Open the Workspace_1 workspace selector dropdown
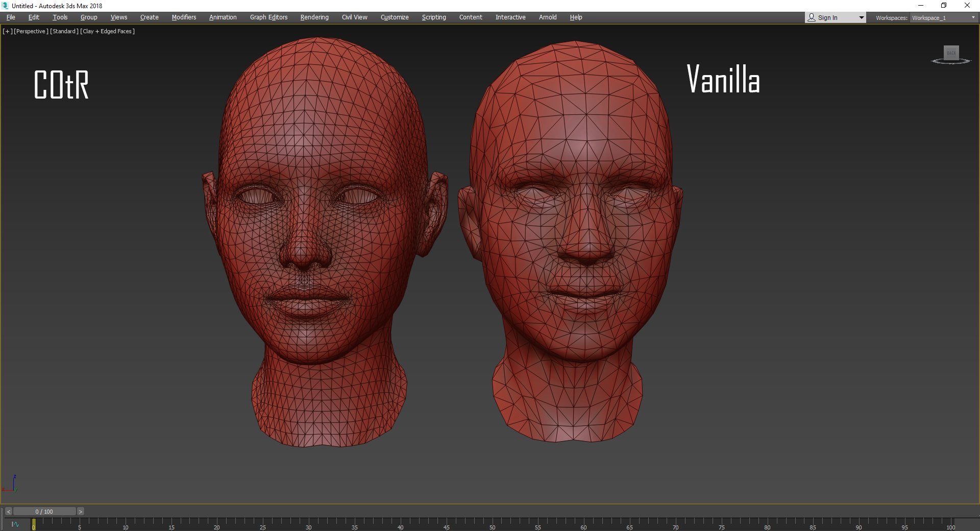Screen dimensions: 980x531 pos(943,18)
